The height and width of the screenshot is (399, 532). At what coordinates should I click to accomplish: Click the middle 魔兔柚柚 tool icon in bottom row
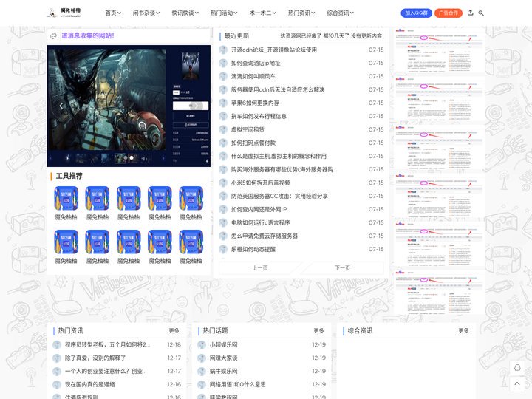pyautogui.click(x=129, y=242)
